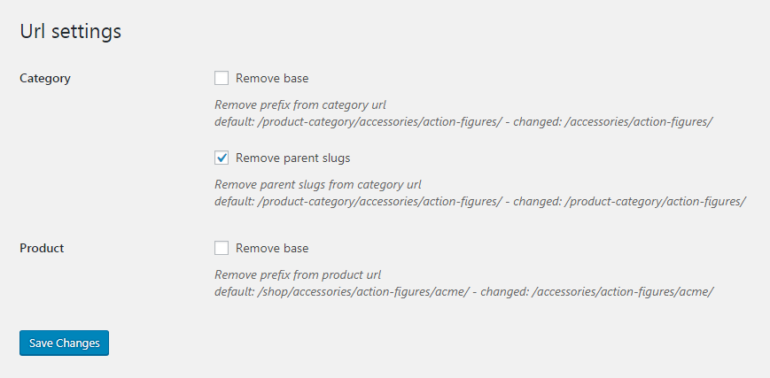
Task: Click the 'default: /shop/accessories/action-figures/acme/' example text
Action: (342, 292)
